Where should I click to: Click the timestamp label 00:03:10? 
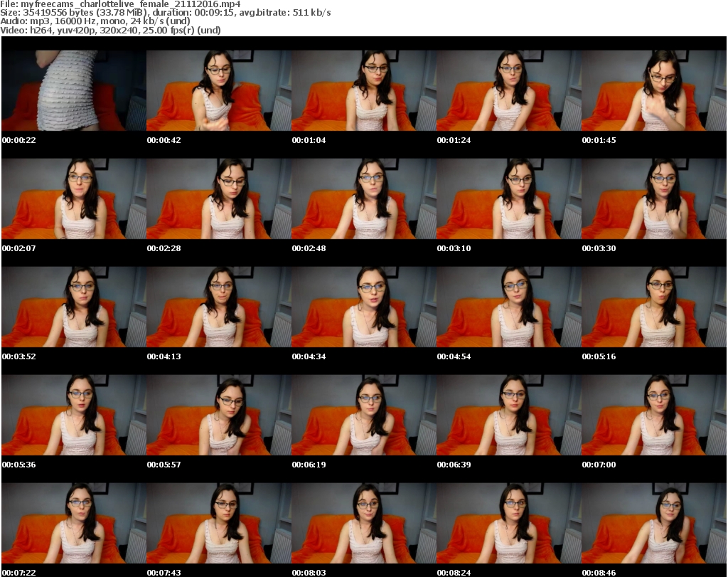[454, 248]
